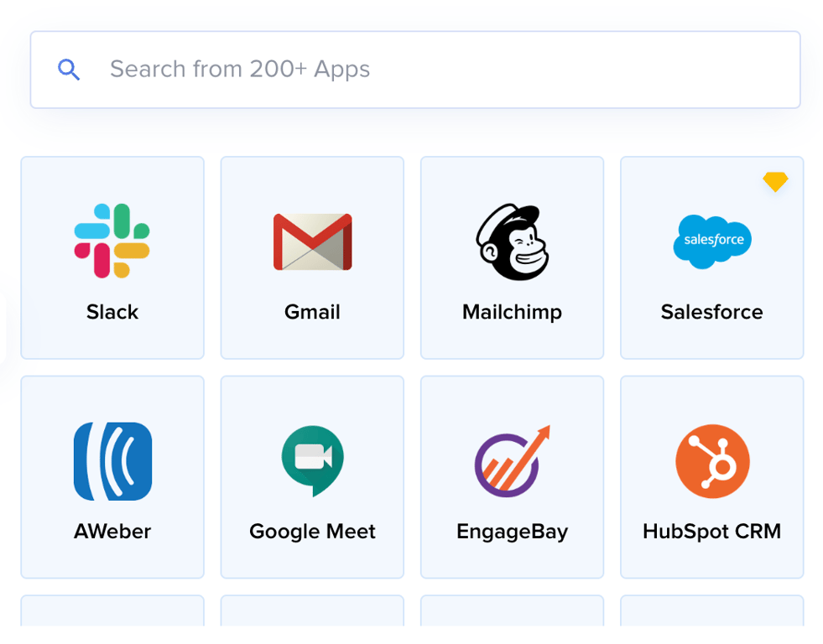Select the Salesforce cloud logo
The image size is (823, 644).
click(x=712, y=241)
